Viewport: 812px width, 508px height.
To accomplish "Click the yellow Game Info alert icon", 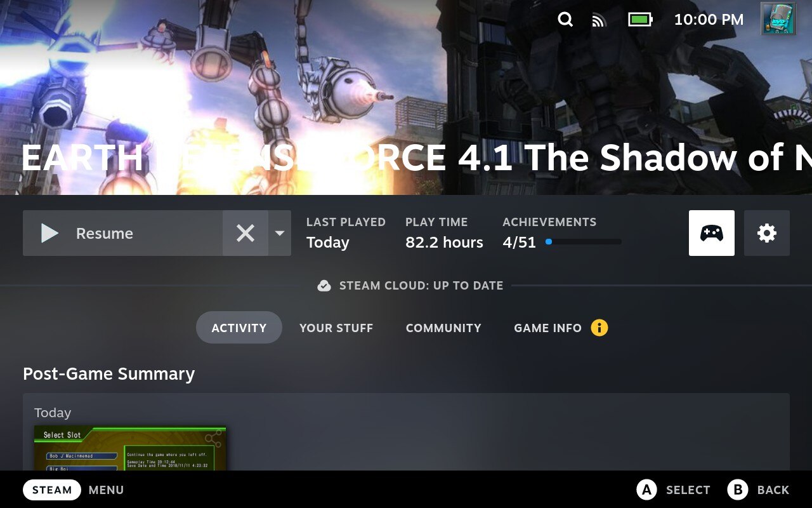I will click(599, 328).
